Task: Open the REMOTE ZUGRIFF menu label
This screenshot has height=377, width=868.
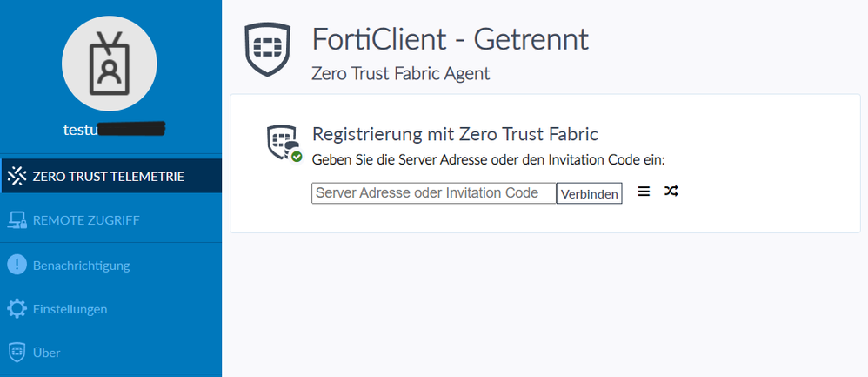Action: (x=86, y=220)
